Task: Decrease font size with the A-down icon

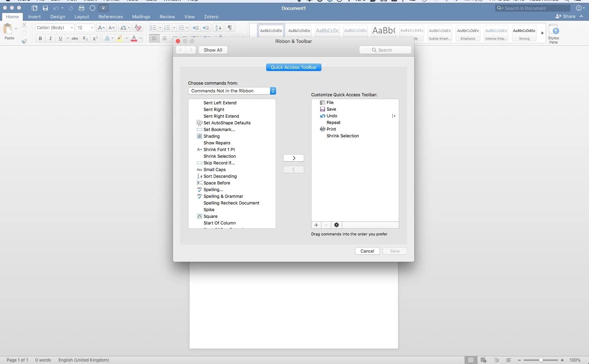Action: 111,28
